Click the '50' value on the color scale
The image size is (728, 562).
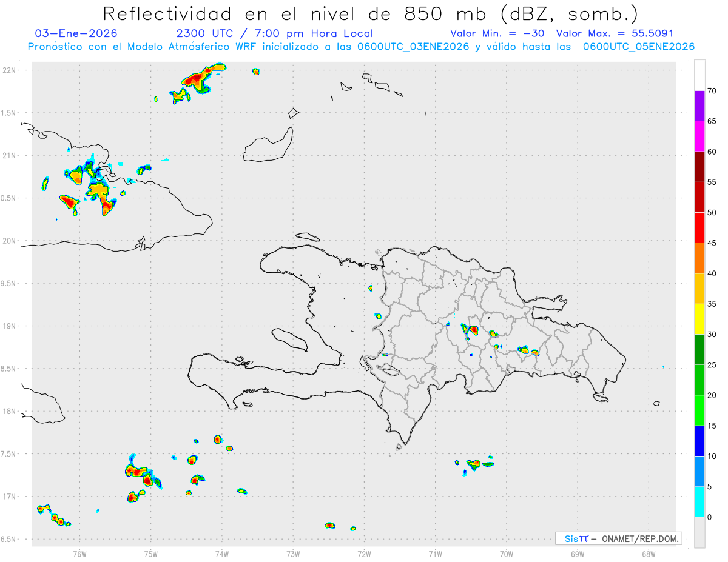pyautogui.click(x=712, y=213)
